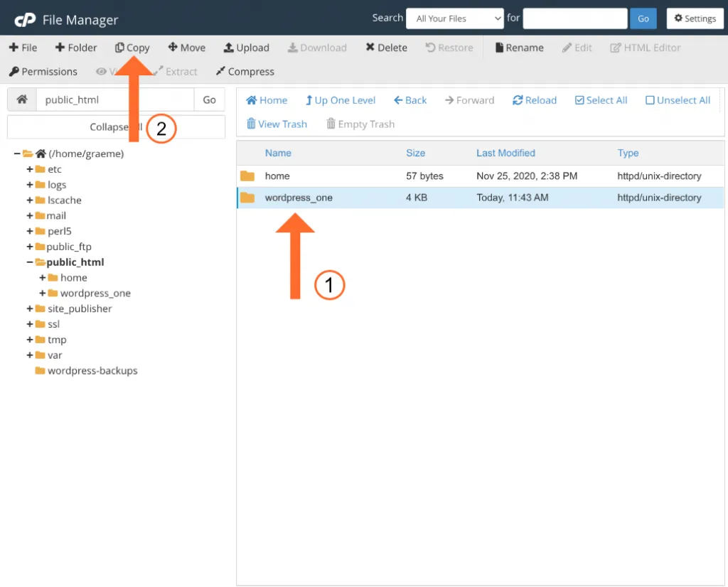Image resolution: width=728 pixels, height=587 pixels.
Task: Create a new file with +File
Action: coord(23,48)
